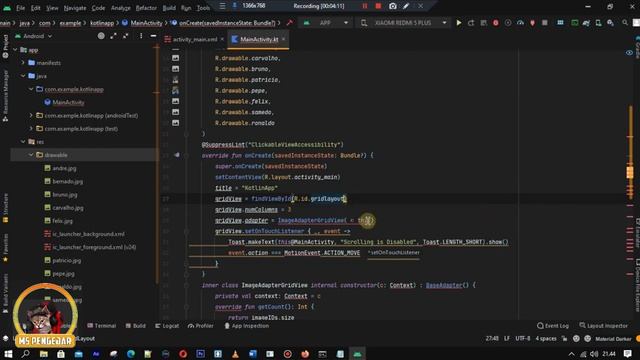Run the app with the green play button
This screenshot has height=360, width=640.
459,23
